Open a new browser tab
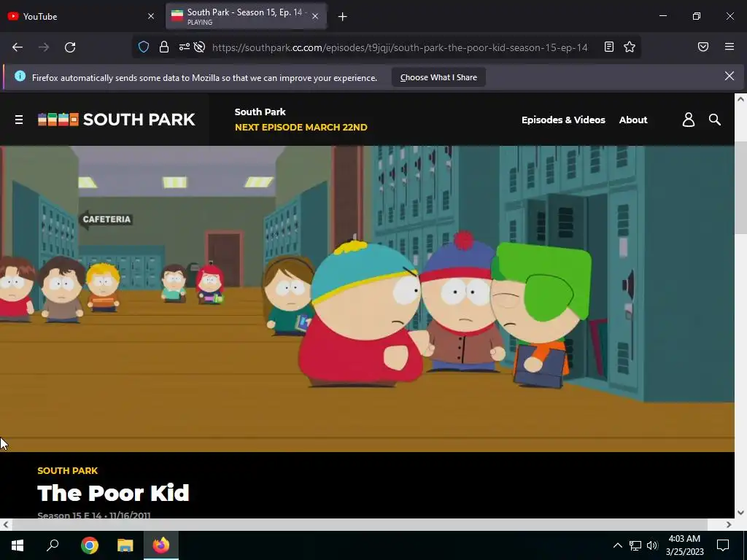Screen dimensions: 747x560 coord(343,17)
